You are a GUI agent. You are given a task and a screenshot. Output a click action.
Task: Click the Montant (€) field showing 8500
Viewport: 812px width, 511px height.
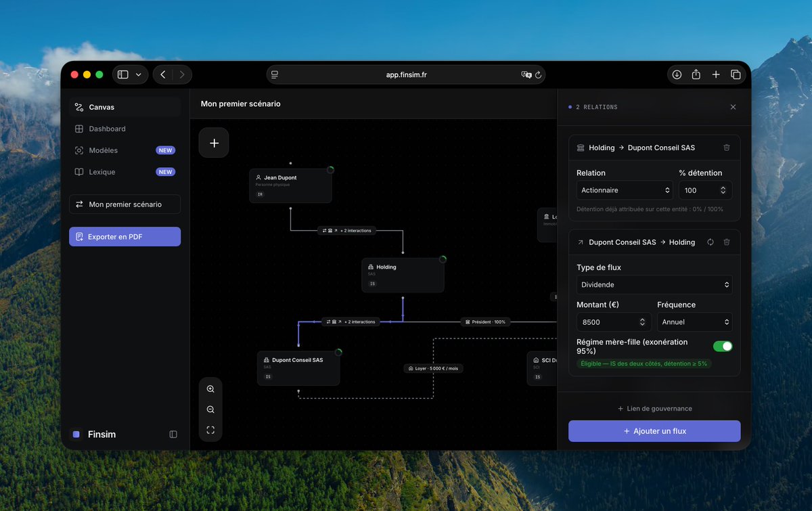[614, 322]
